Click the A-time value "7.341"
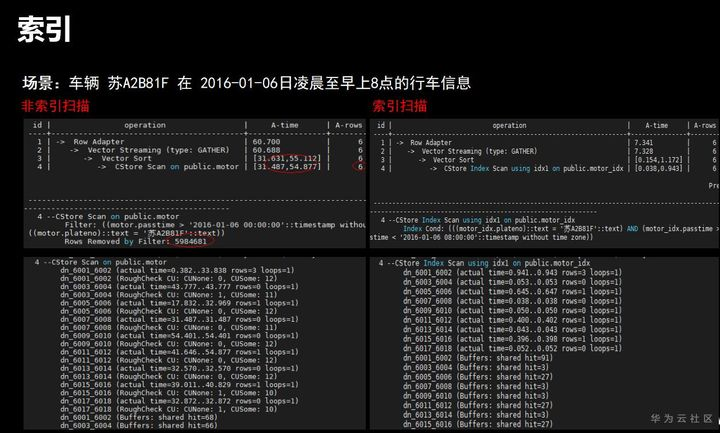Screen dimensions: 720x433 click(644, 143)
